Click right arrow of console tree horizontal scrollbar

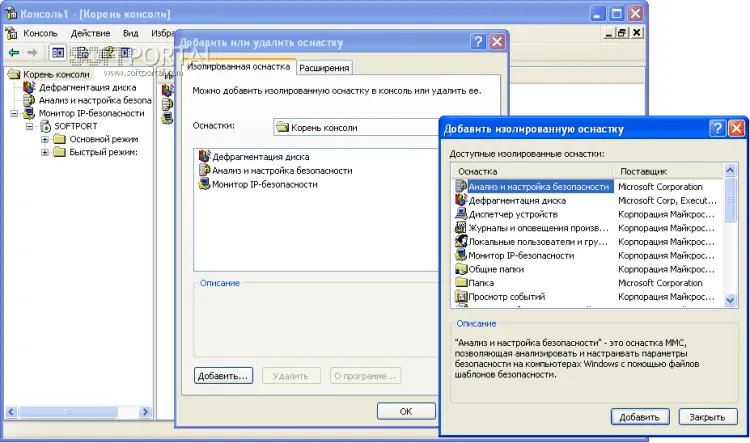point(145,411)
